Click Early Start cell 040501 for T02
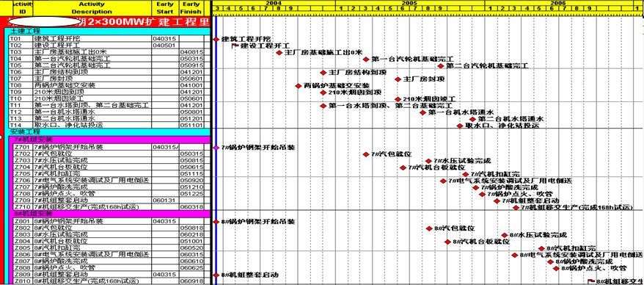This screenshot has height=285, width=644. tap(165, 46)
